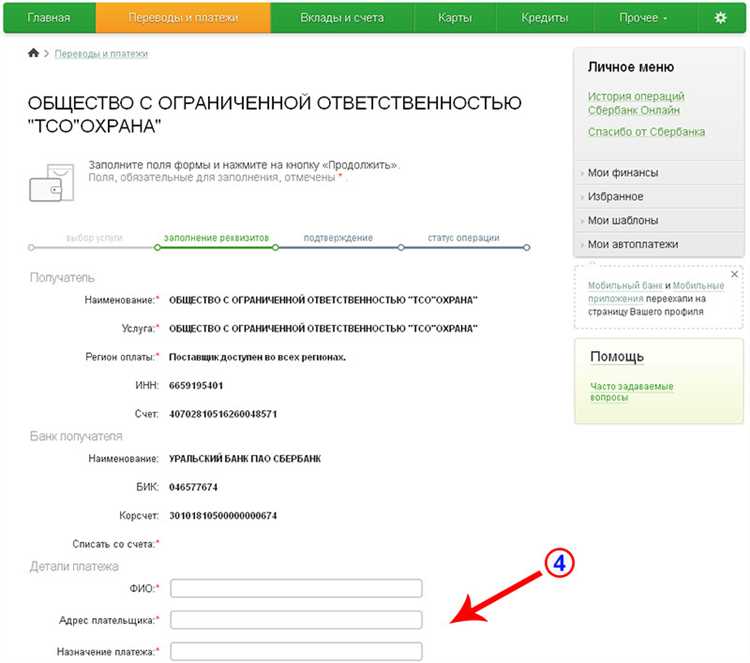
Task: Open История операций Сбербанк Онлайн link
Action: coord(636,103)
